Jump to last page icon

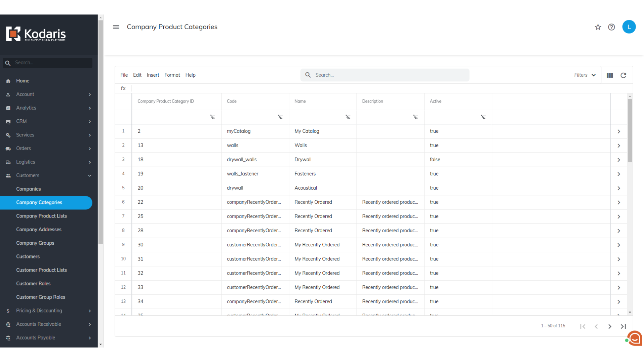(623, 326)
